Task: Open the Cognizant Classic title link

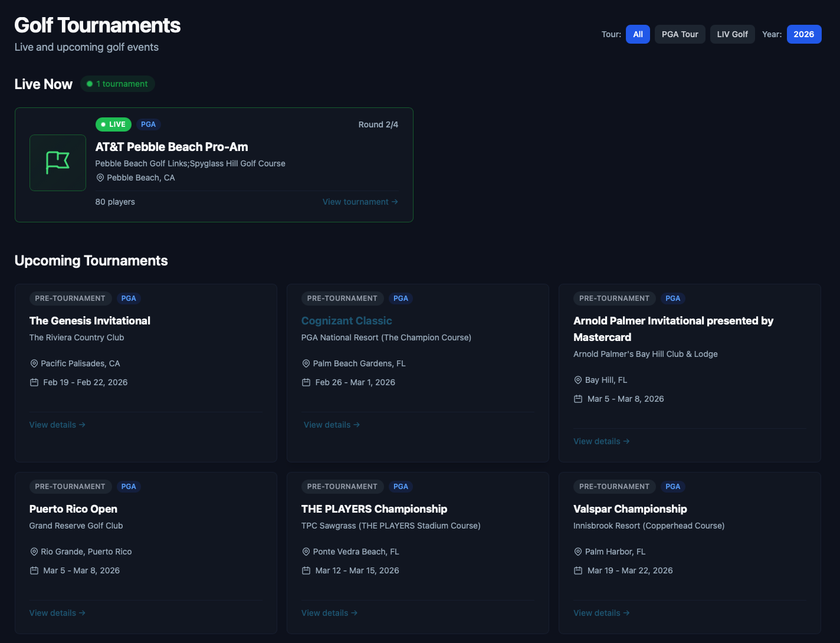Action: tap(346, 321)
